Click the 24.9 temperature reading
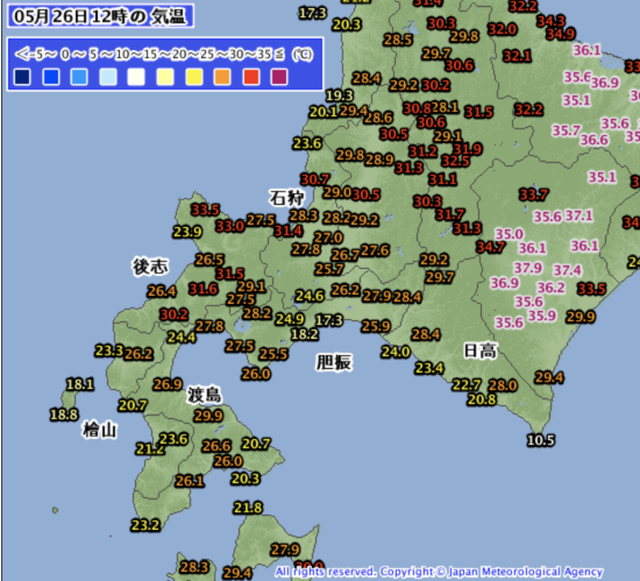 pos(290,318)
